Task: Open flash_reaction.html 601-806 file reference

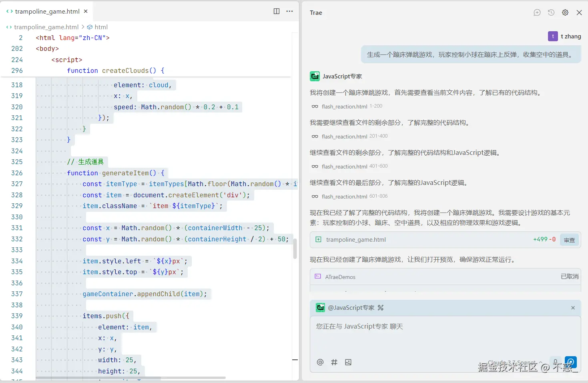Action: pos(349,197)
